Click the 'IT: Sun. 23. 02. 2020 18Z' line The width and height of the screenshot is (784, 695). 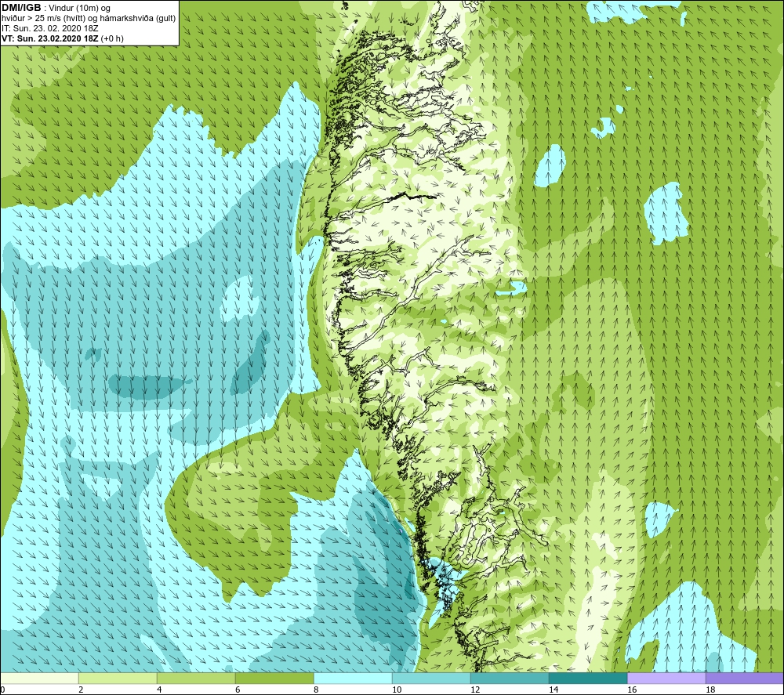tap(50, 28)
